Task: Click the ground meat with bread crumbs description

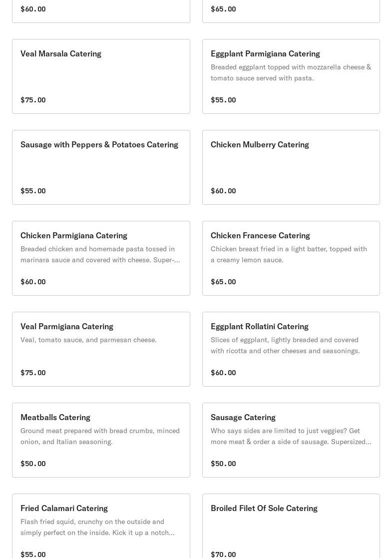Action: (100, 436)
